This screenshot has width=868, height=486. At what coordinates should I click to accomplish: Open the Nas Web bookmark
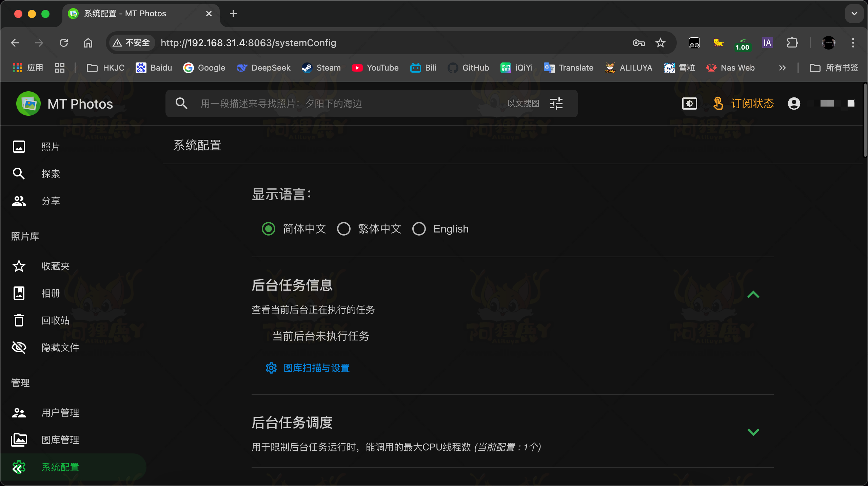(x=730, y=68)
